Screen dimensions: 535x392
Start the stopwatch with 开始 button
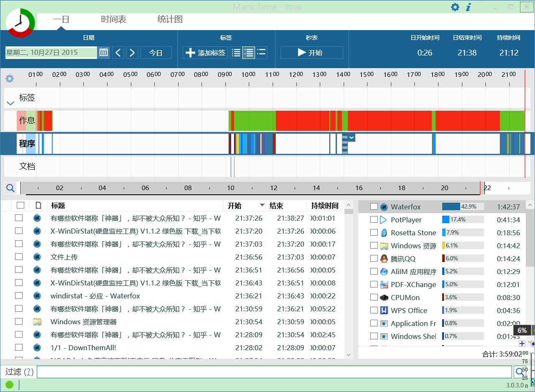point(311,53)
